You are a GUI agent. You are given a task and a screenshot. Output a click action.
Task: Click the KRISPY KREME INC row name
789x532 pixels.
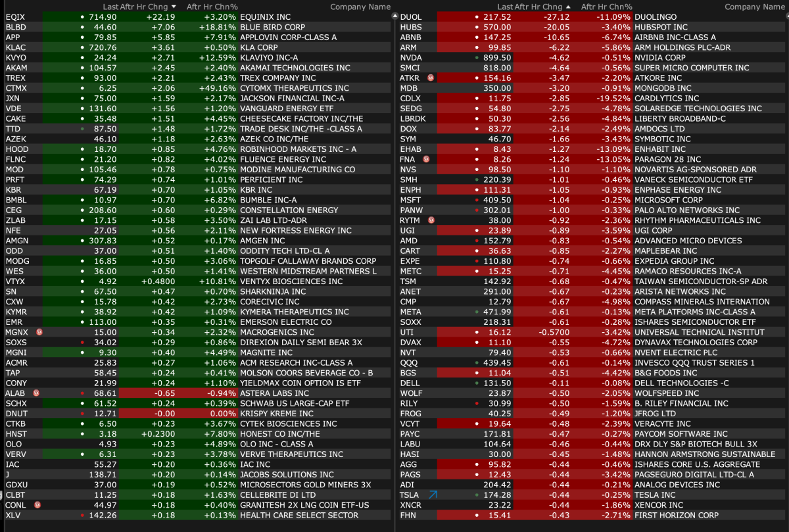(277, 414)
